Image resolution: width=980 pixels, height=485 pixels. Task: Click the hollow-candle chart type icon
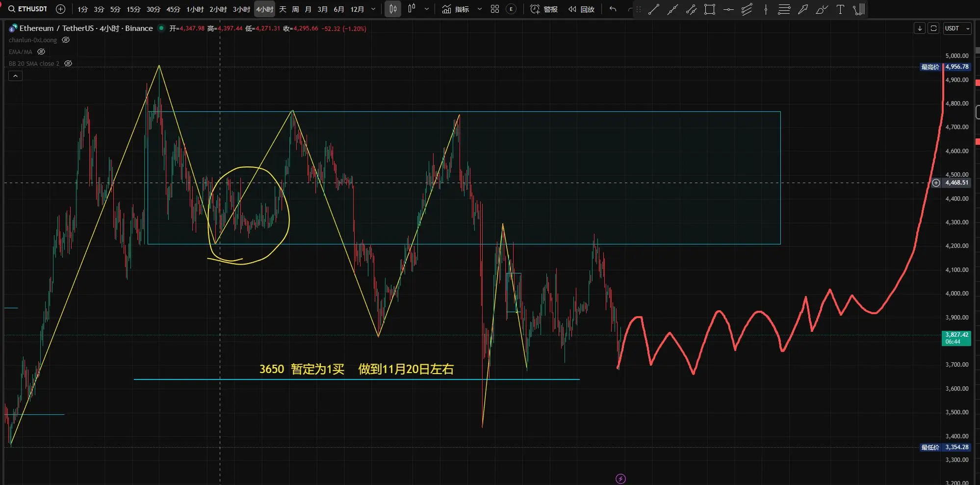coord(412,9)
